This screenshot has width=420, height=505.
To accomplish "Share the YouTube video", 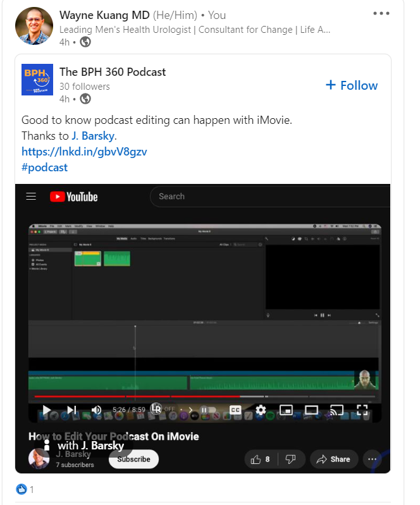I will 334,459.
